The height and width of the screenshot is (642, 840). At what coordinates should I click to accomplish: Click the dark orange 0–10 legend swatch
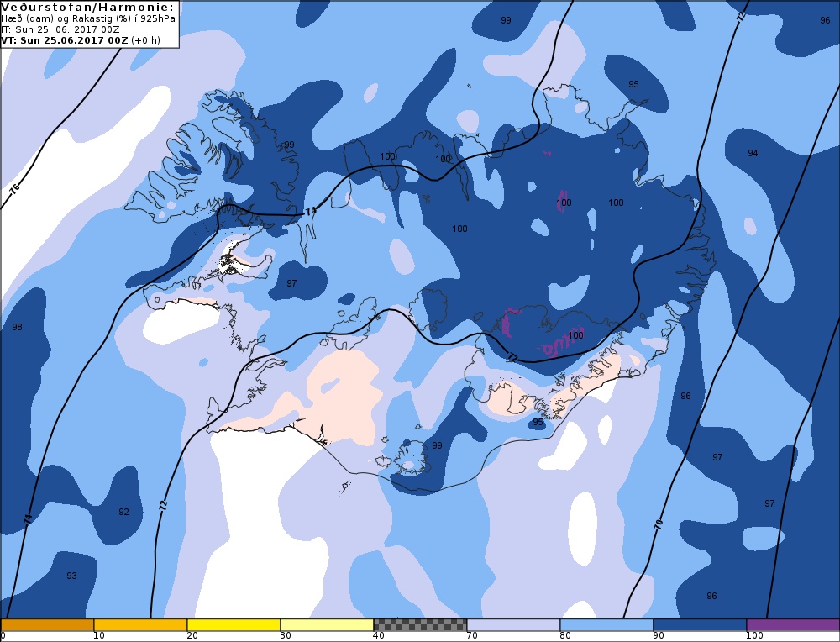pos(47,625)
